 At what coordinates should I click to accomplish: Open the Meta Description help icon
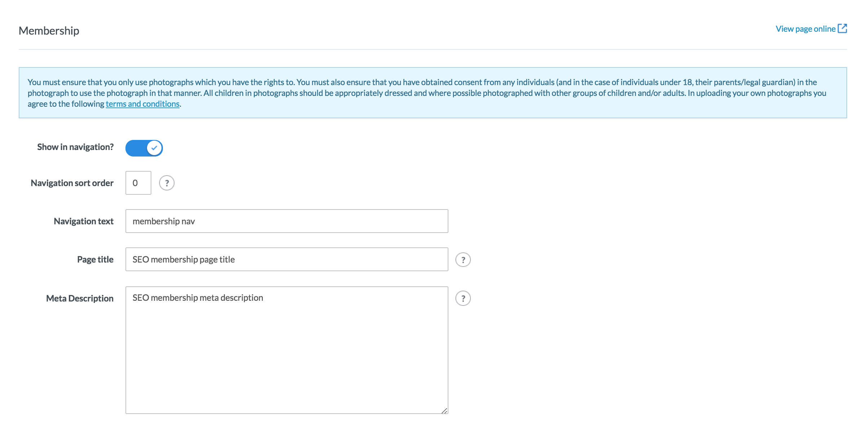pos(463,298)
